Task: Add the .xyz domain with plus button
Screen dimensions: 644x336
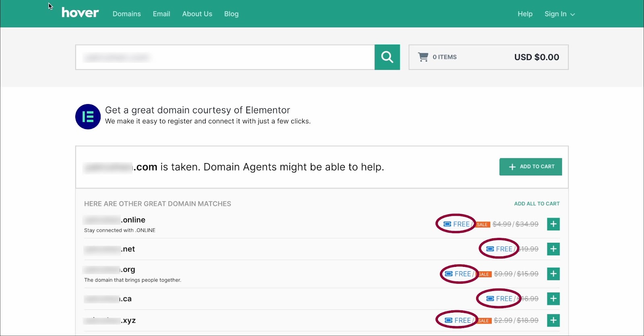Action: pos(553,320)
